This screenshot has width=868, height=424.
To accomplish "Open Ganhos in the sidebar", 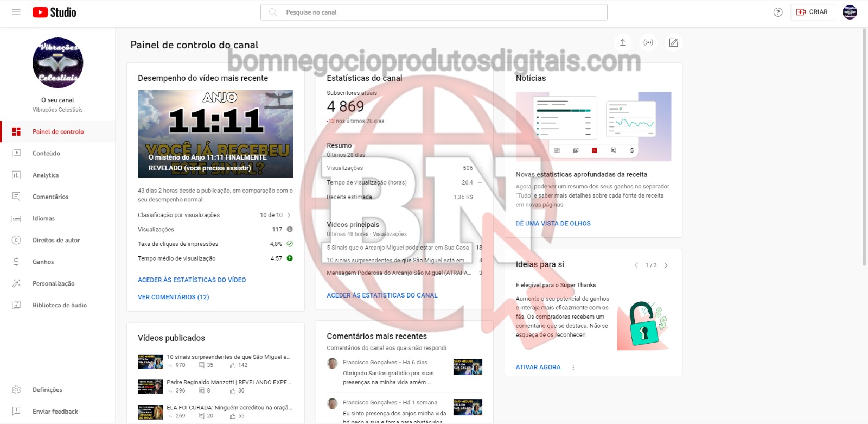I will tap(43, 262).
